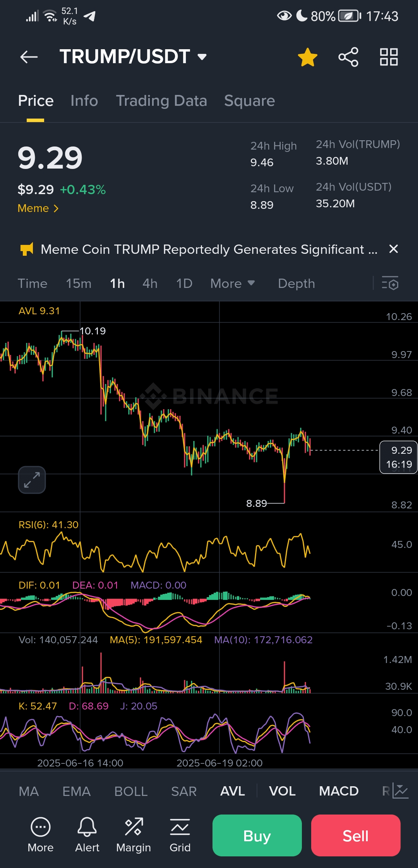The height and width of the screenshot is (868, 418).
Task: Tap the Wi-Fi status icon
Action: (50, 16)
